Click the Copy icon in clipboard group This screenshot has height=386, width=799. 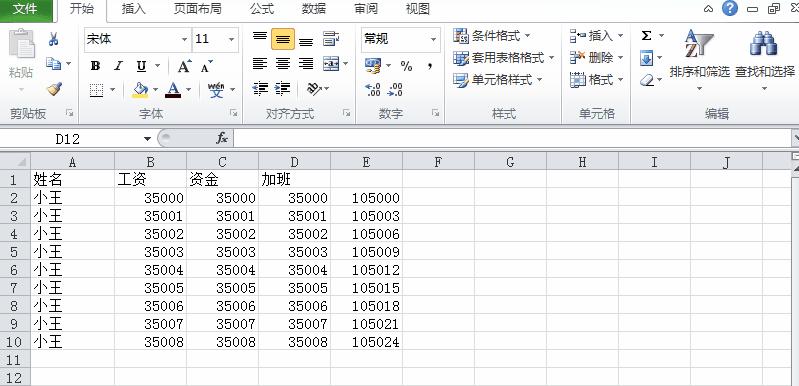click(53, 63)
